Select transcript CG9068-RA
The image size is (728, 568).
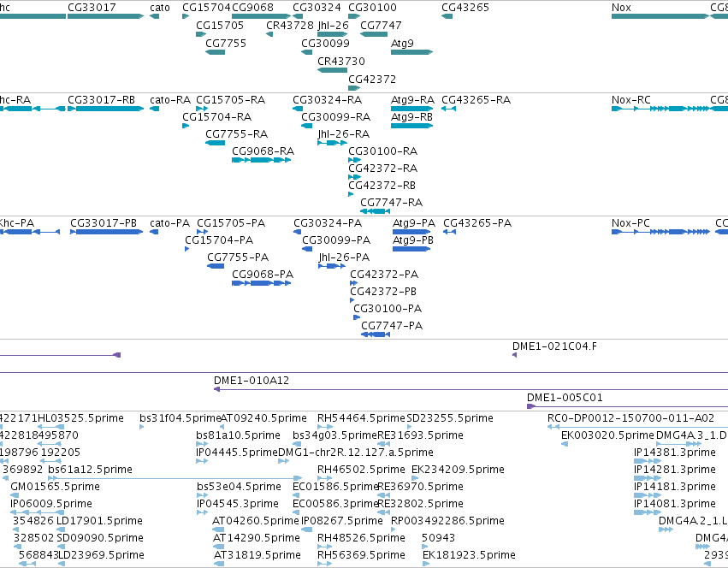[263, 151]
